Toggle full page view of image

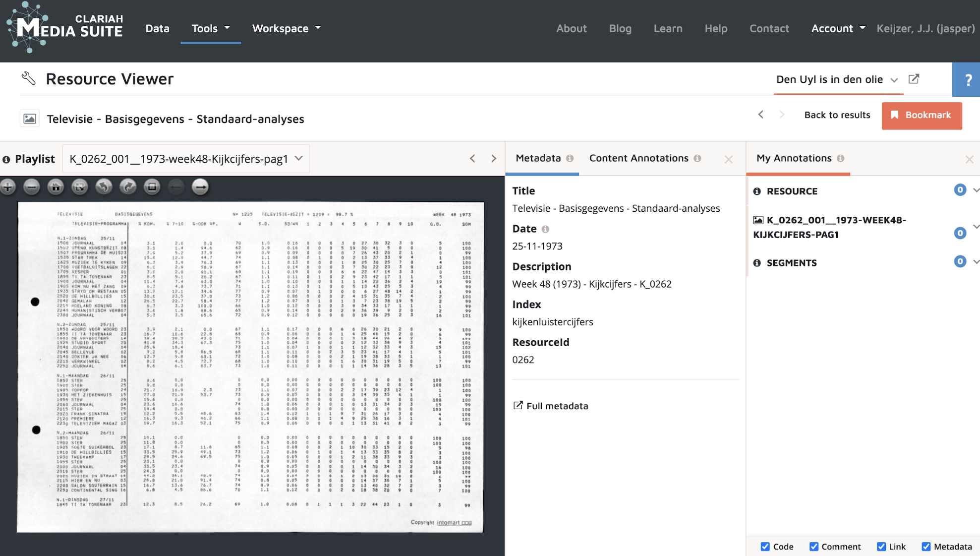[79, 187]
